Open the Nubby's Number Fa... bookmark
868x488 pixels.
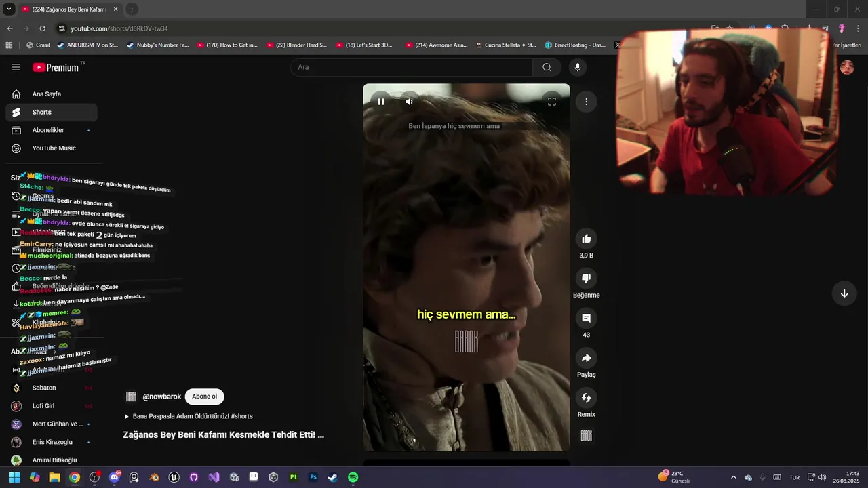[157, 45]
